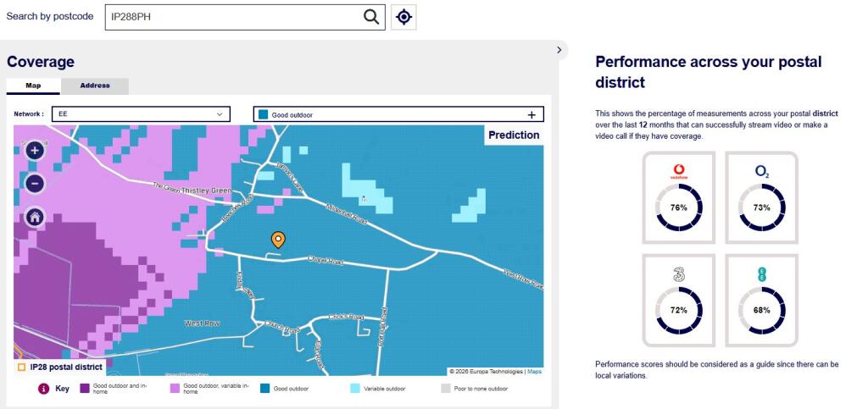Click the Mildenhall Road street label
The width and height of the screenshot is (868, 409).
point(347,213)
